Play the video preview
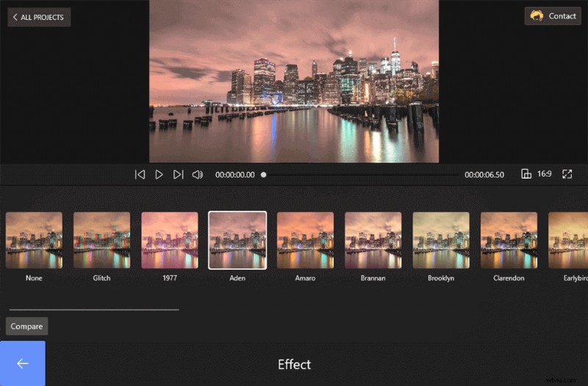The width and height of the screenshot is (588, 386). [159, 174]
